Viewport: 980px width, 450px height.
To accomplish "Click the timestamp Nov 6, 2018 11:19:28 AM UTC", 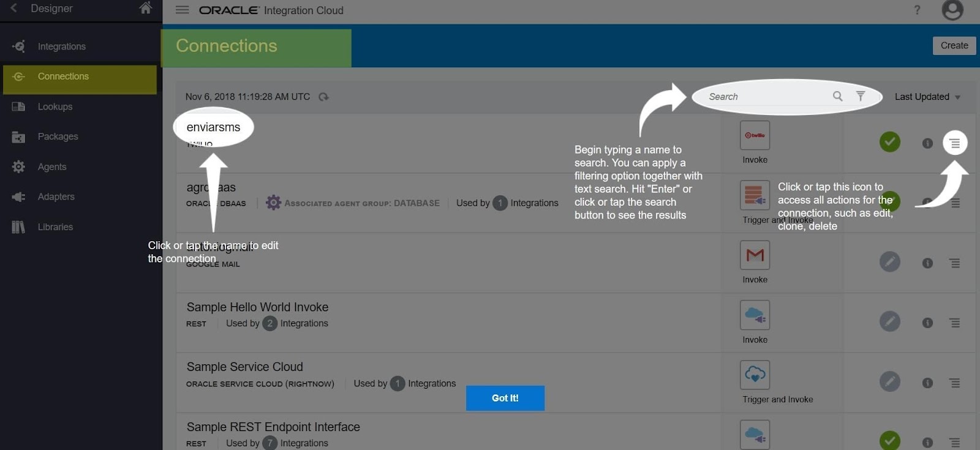I will point(247,97).
